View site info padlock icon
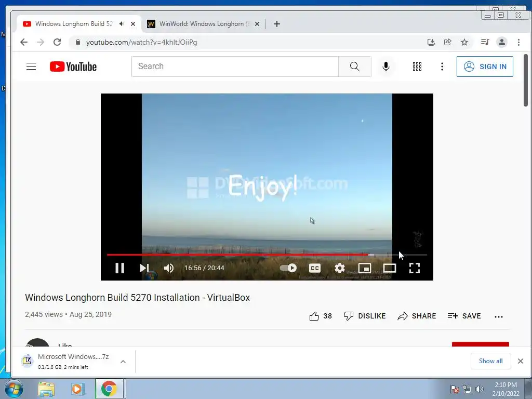 [x=78, y=42]
